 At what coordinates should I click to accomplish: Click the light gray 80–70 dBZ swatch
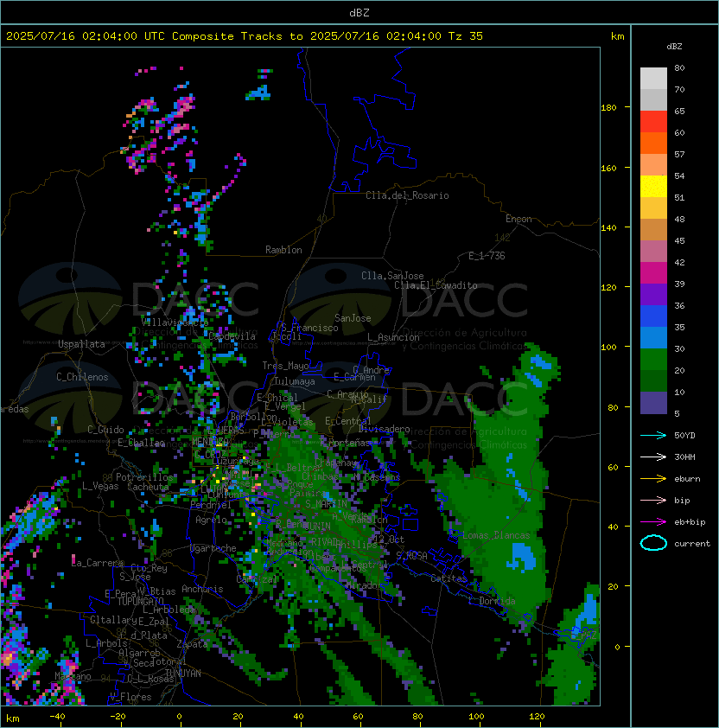pyautogui.click(x=653, y=79)
